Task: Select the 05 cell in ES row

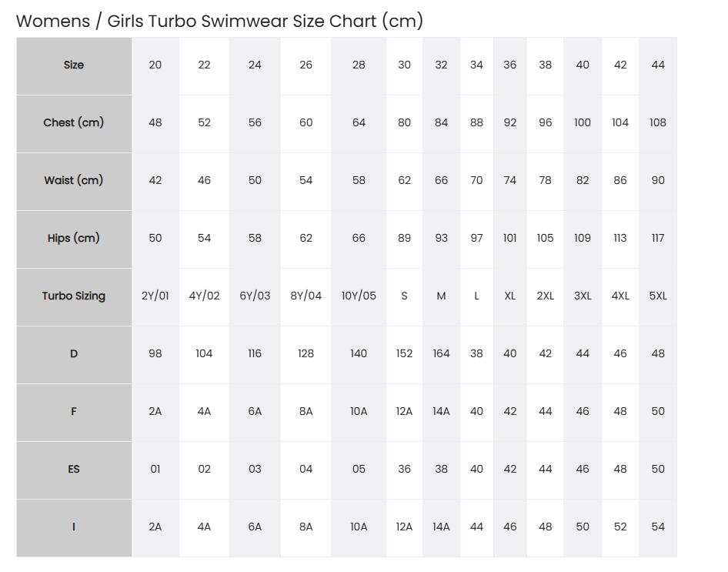Action: pyautogui.click(x=359, y=470)
